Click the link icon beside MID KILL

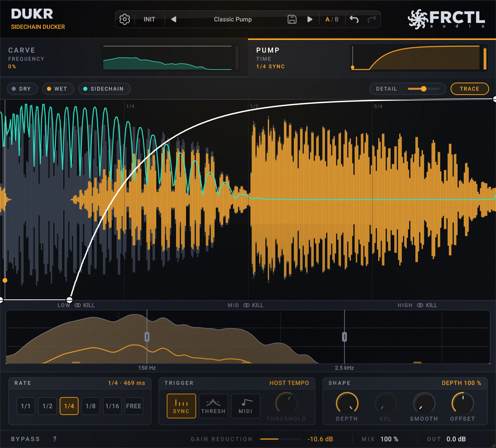coord(247,305)
